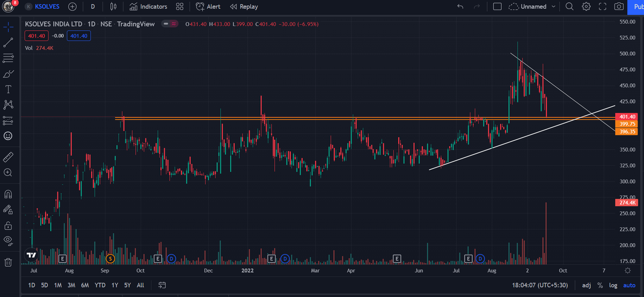Select the 3M date range
Screen dimensions: 644x297
tap(71, 285)
